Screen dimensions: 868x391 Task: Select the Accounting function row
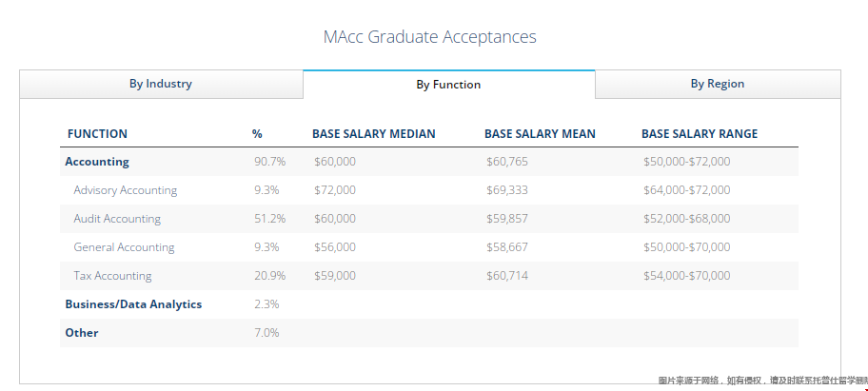pos(97,162)
